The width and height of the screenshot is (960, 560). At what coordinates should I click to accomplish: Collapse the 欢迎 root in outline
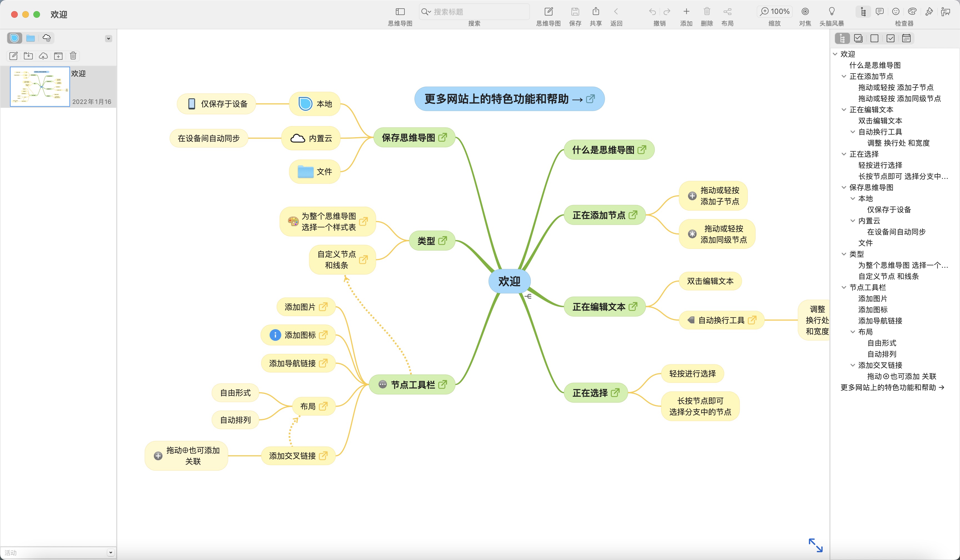click(x=835, y=54)
